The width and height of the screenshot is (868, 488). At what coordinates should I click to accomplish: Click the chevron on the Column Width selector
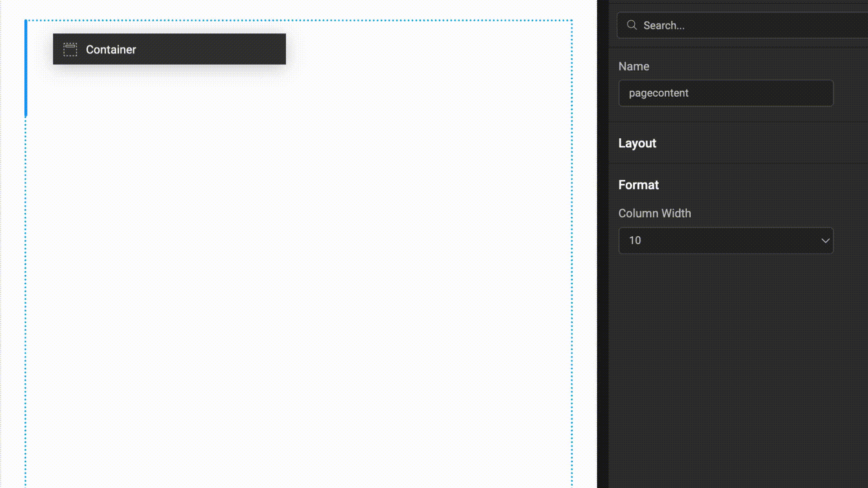click(x=825, y=240)
